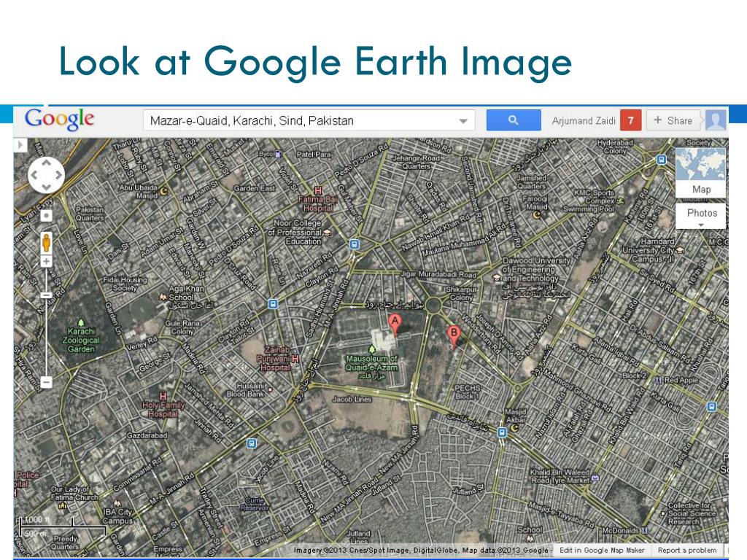747x560 pixels.
Task: Click the Report a problem link
Action: click(687, 550)
